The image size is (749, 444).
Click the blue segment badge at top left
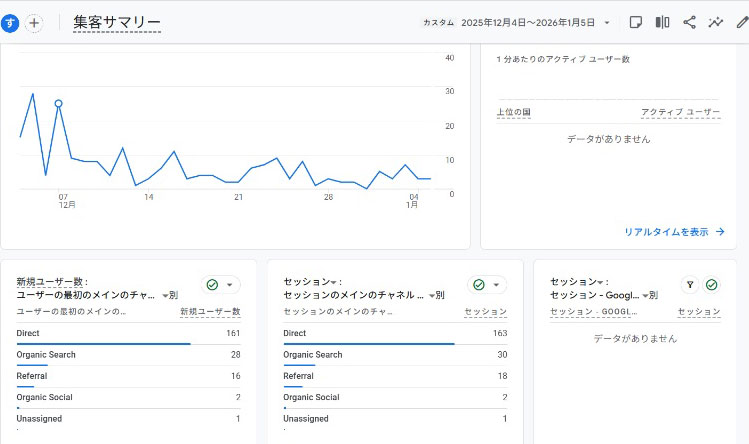[10, 22]
